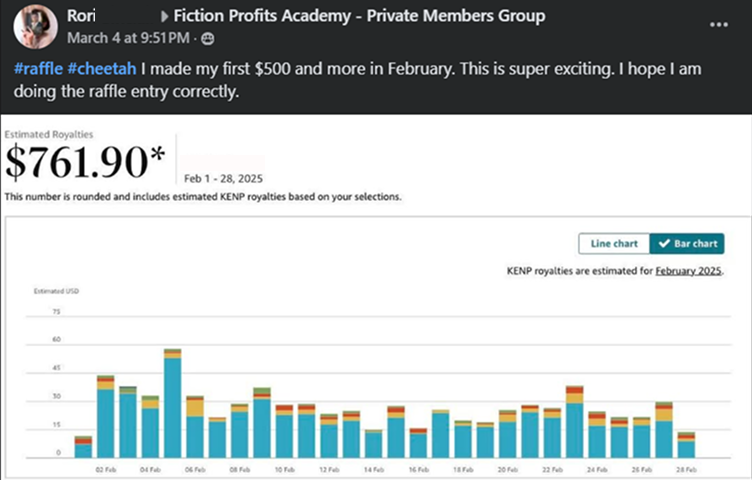Click the first bar left of 02 Feb
This screenshot has width=752, height=480.
point(83,448)
